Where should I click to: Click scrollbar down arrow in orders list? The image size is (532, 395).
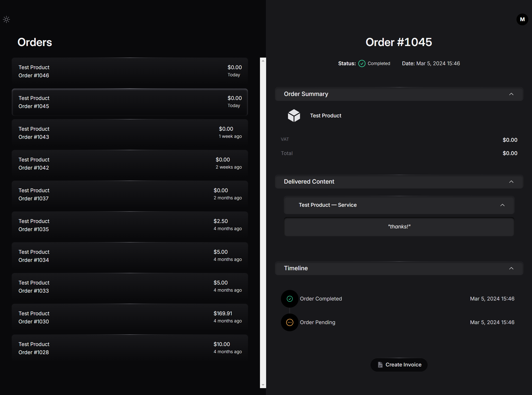click(x=263, y=385)
